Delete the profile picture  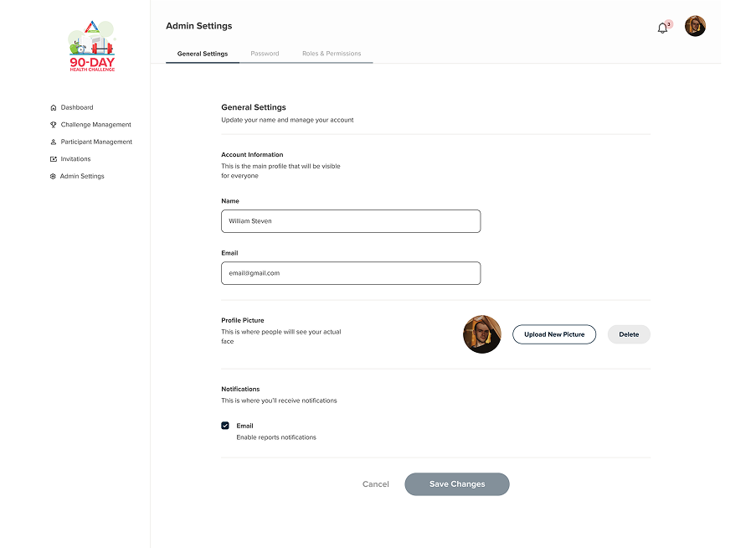pyautogui.click(x=629, y=334)
